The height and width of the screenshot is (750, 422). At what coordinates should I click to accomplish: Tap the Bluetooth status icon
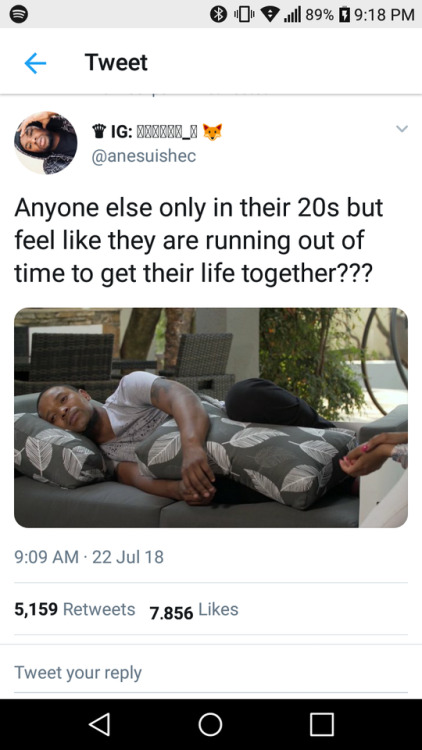[219, 15]
